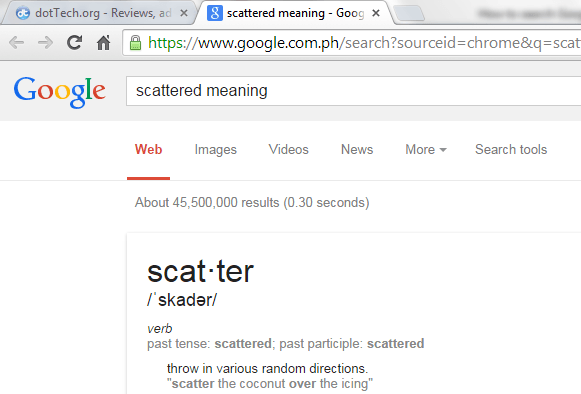This screenshot has height=394, width=581.
Task: Click the browser forward arrow
Action: point(46,43)
